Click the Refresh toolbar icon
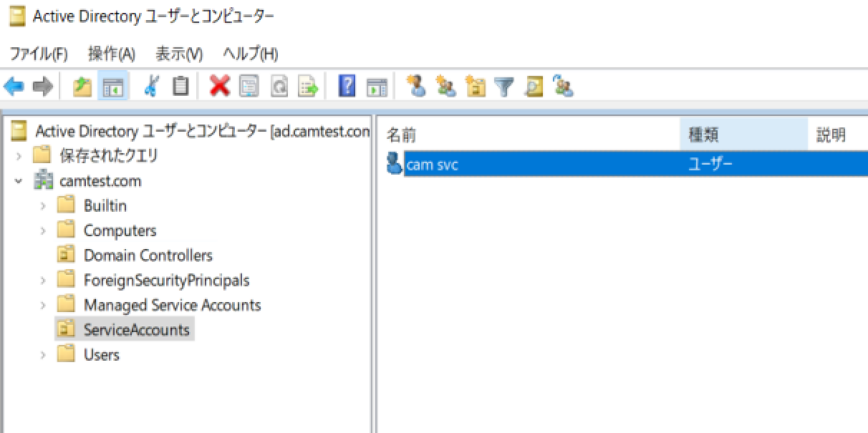The width and height of the screenshot is (868, 433). (x=279, y=87)
